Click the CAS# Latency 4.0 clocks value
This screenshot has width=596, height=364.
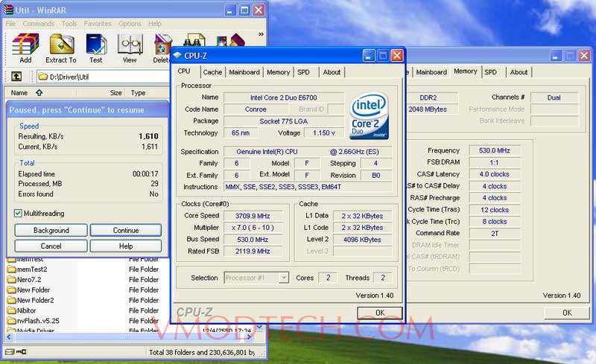pos(494,174)
